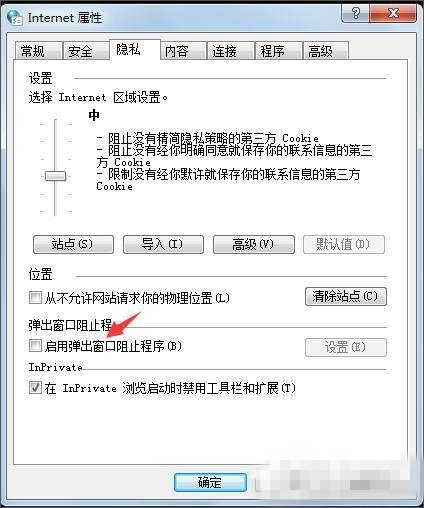Screen dimensions: 424x508
Task: Open the 连接 tab
Action: 230,51
